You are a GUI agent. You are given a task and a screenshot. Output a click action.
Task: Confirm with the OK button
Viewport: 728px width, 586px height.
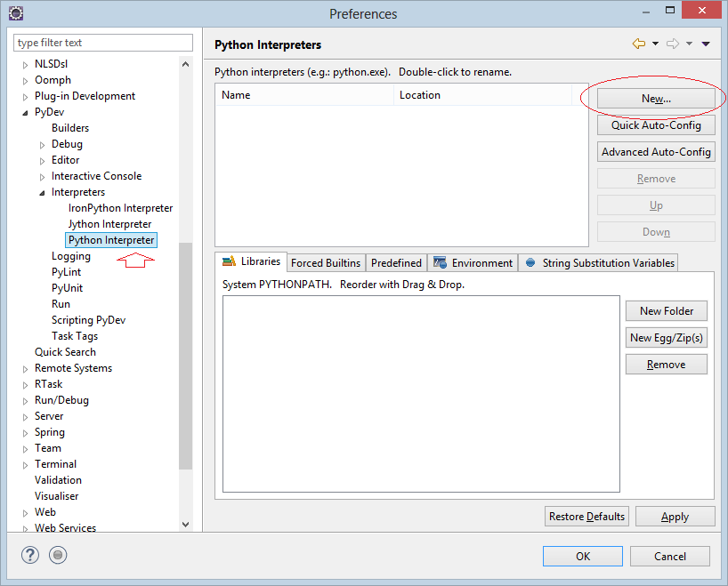click(x=583, y=556)
